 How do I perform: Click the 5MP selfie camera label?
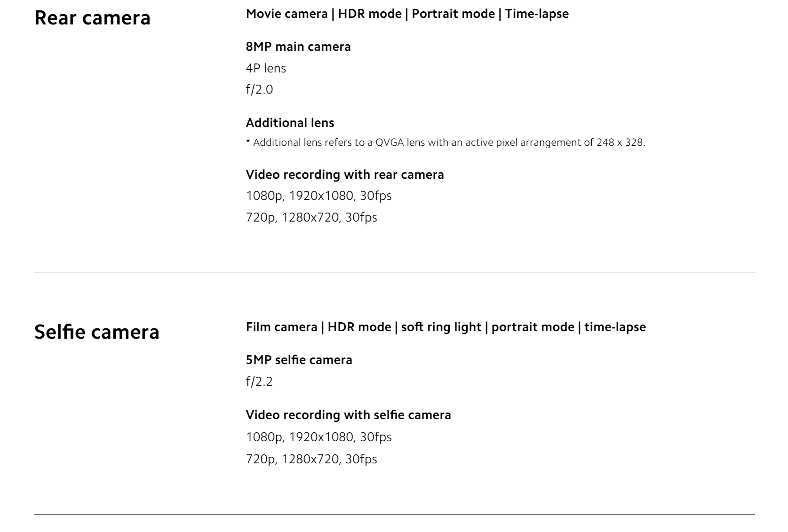tap(299, 360)
